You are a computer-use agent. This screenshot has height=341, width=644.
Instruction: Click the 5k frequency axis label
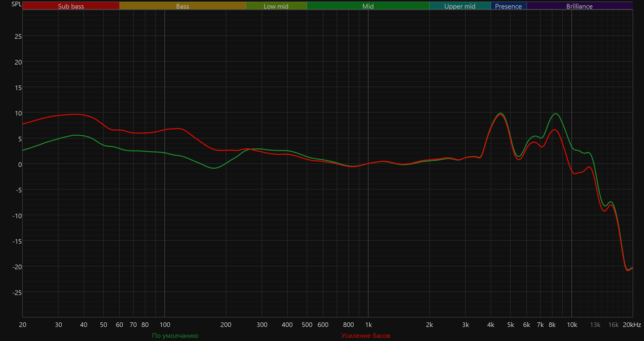click(x=511, y=325)
